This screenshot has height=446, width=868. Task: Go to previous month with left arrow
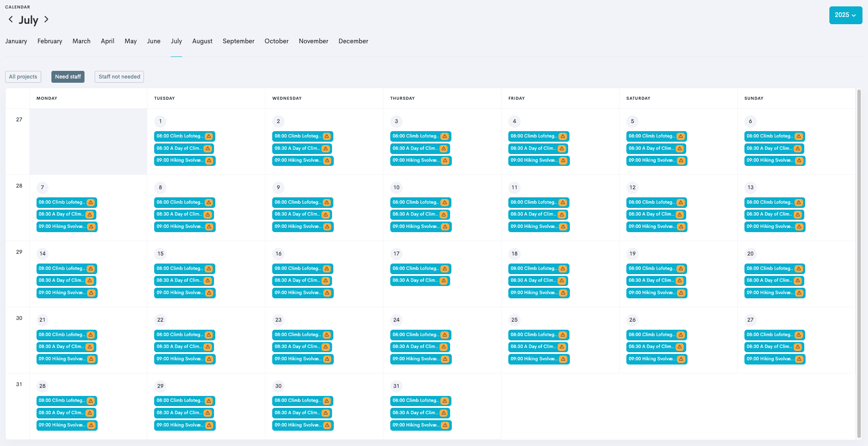pos(11,20)
